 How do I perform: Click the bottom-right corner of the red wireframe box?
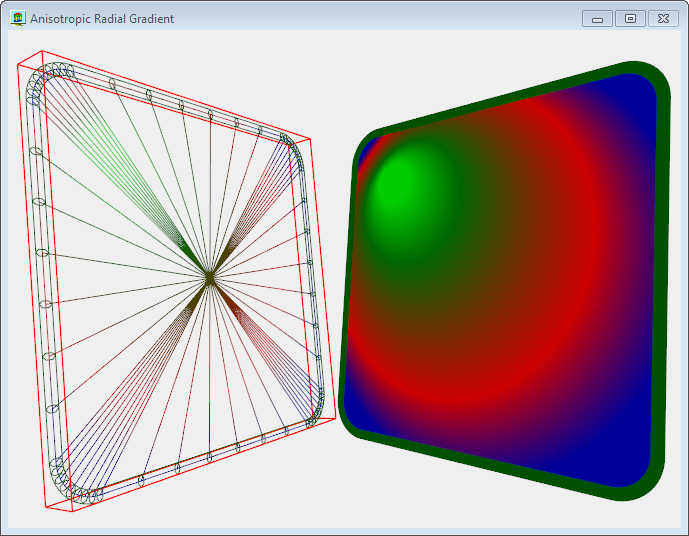334,419
